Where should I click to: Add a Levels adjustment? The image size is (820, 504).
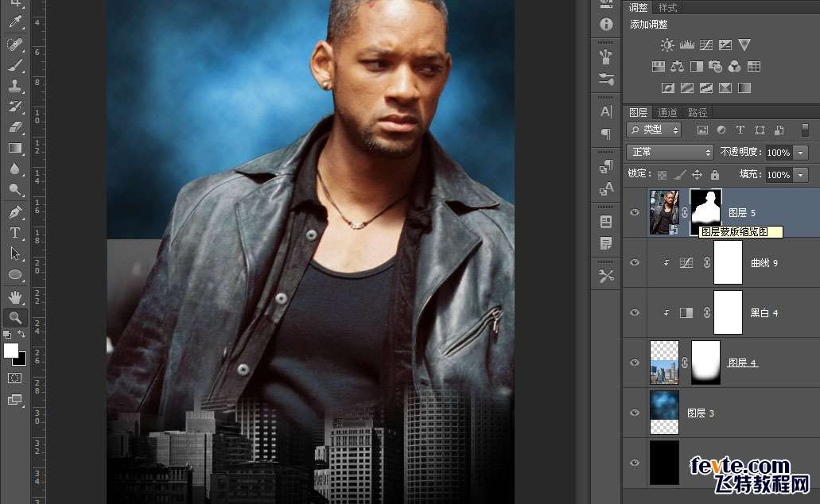point(686,45)
